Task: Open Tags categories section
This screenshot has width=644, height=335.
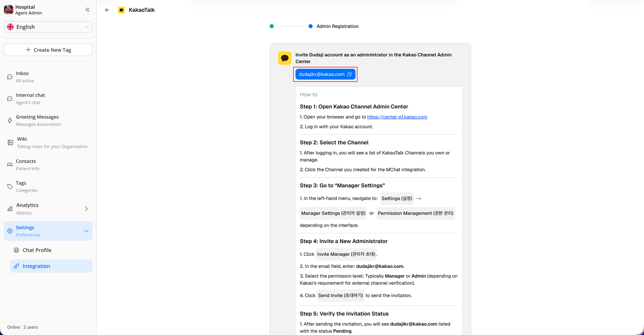Action: pos(21,186)
